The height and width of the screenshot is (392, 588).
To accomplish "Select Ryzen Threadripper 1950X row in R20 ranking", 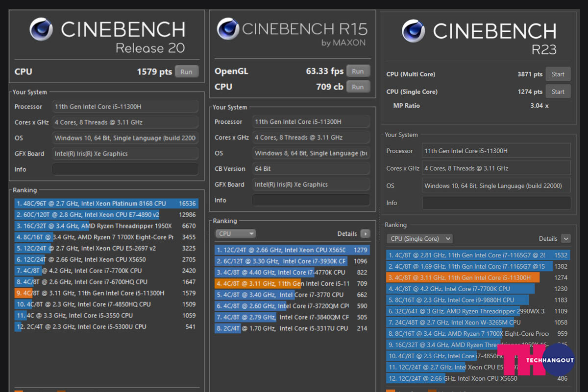I will coord(106,226).
